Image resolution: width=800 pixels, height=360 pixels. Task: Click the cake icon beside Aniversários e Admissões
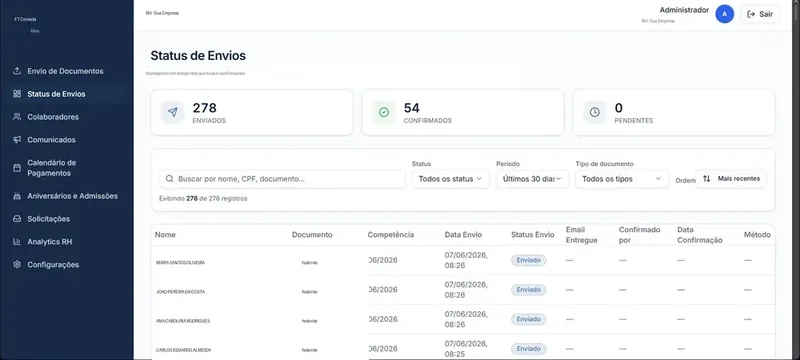point(17,196)
